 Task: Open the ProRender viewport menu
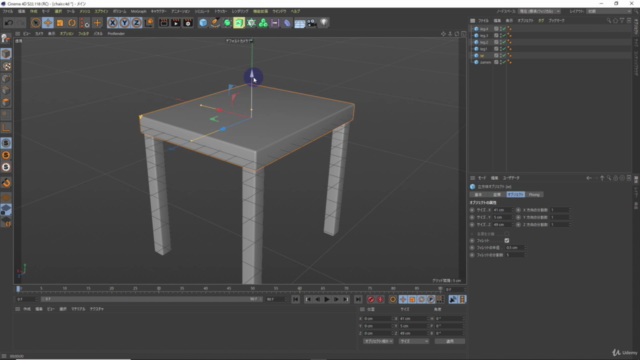pos(116,33)
